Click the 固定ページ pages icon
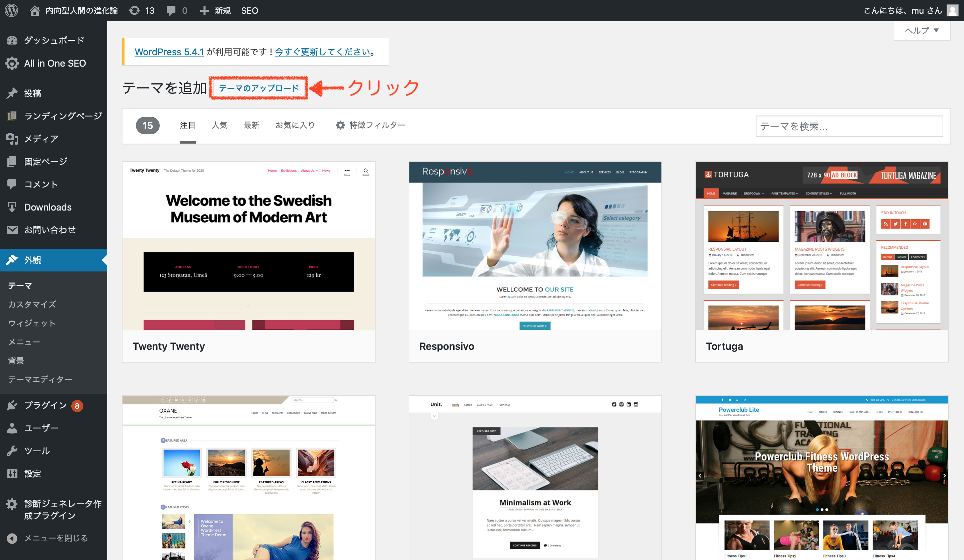Image resolution: width=964 pixels, height=560 pixels. click(x=12, y=161)
